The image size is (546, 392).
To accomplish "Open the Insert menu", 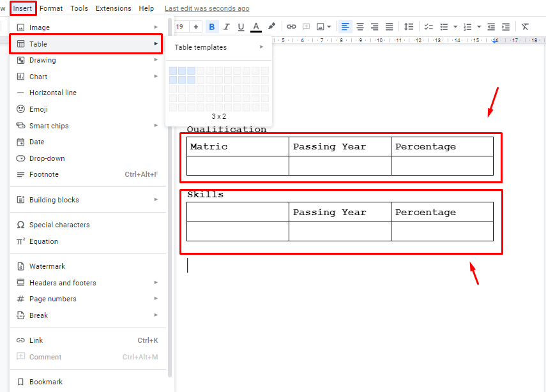I will [22, 8].
